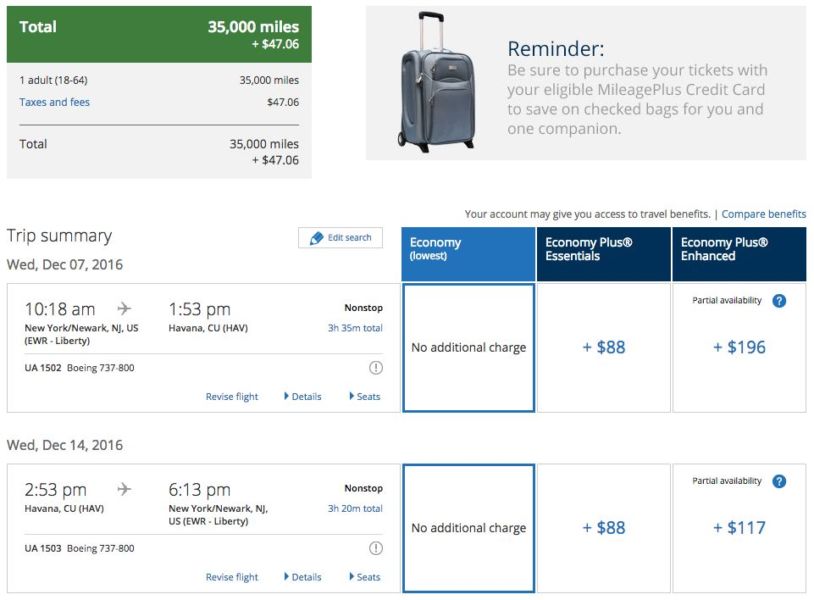Click info alert icon for flight UA 1502
Image resolution: width=814 pixels, height=600 pixels.
coord(376,368)
